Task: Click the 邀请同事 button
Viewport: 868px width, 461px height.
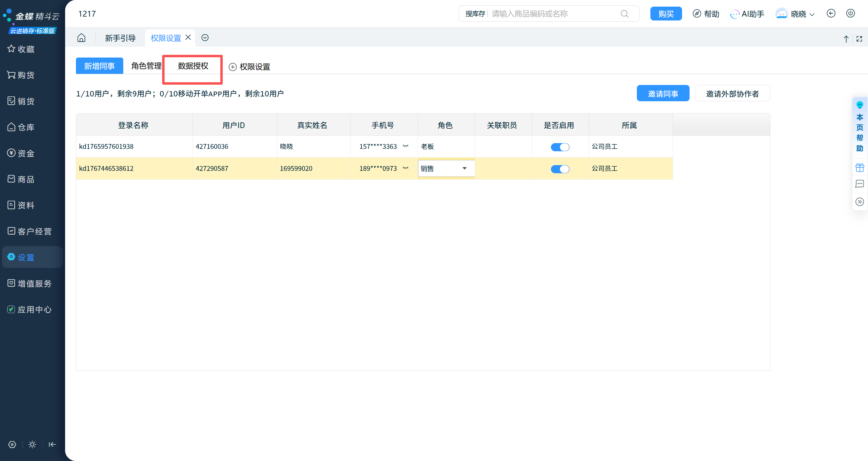Action: pyautogui.click(x=663, y=93)
